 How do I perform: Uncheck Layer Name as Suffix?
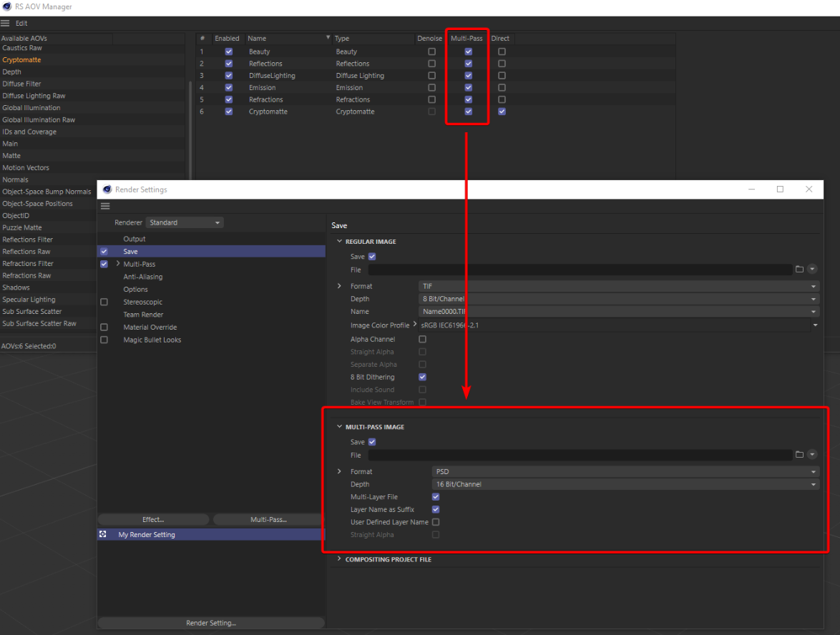tap(435, 509)
